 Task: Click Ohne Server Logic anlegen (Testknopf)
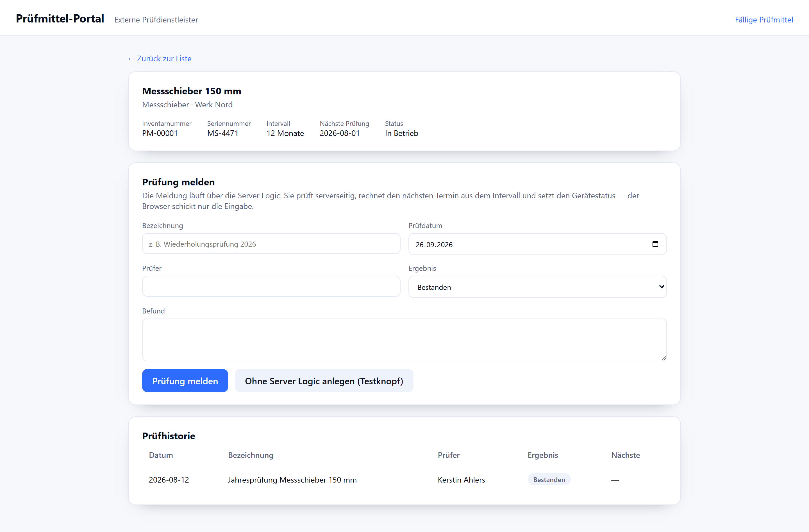324,381
